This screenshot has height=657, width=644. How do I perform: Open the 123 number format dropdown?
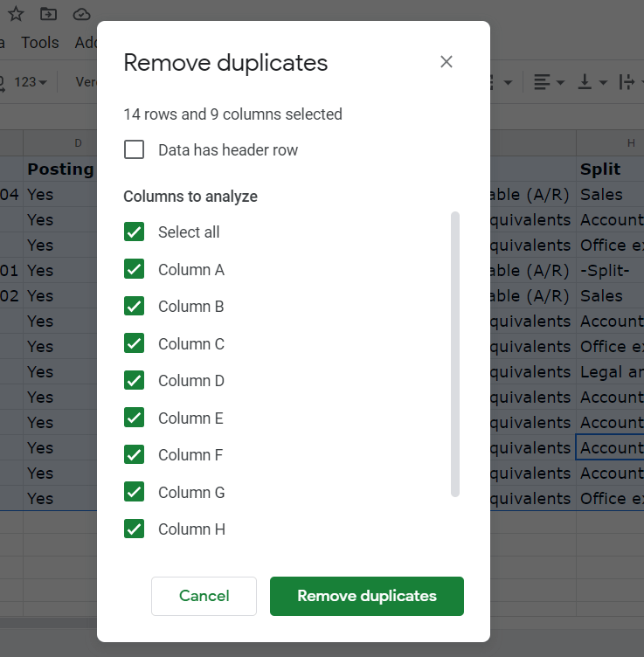[31, 82]
